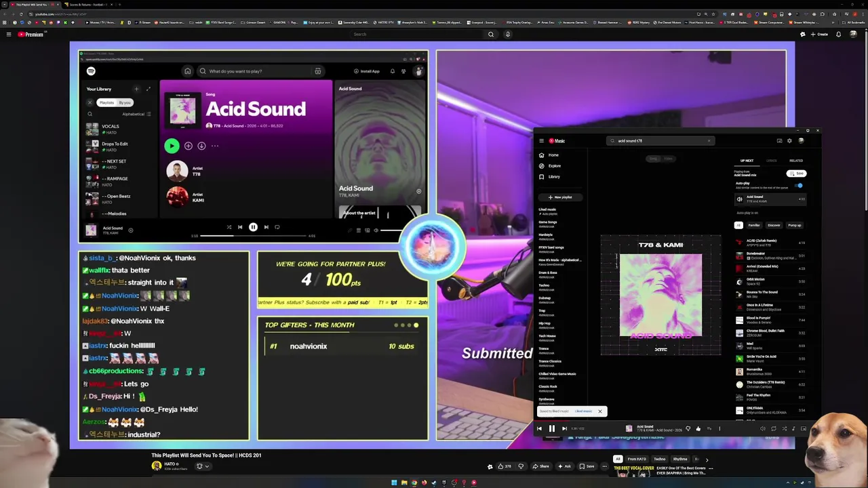Screen dimensions: 868x488
Task: Open the YouTube Music cast icon
Action: click(x=779, y=141)
